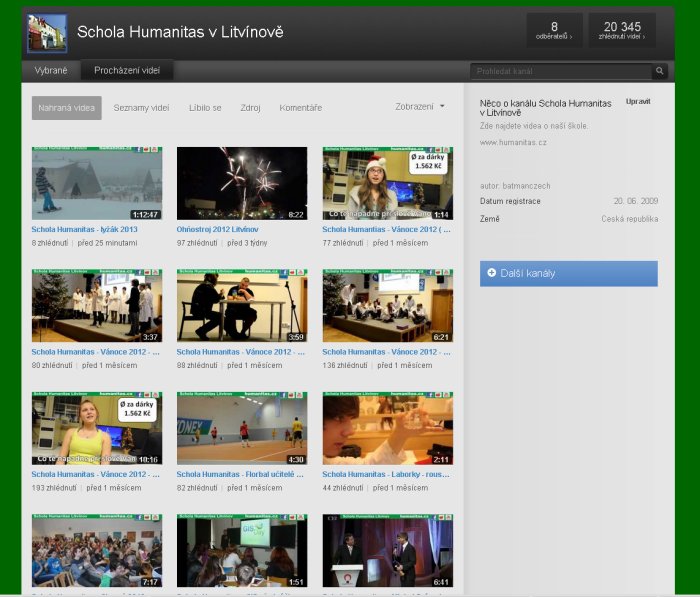
Task: Play the lyžák 2013 video thumbnail
Action: point(97,183)
